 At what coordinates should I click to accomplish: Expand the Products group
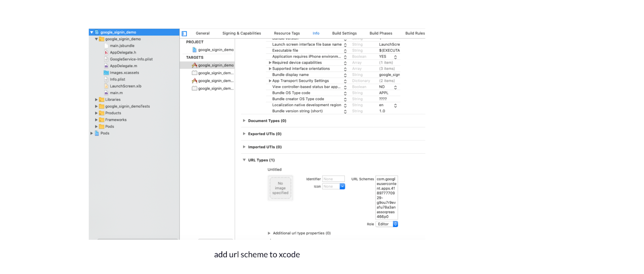pos(96,113)
